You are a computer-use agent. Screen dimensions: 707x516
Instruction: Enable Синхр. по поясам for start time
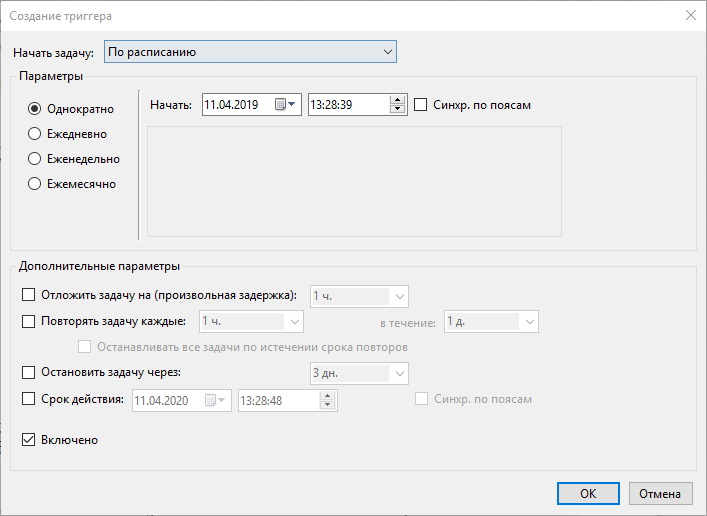tap(421, 104)
